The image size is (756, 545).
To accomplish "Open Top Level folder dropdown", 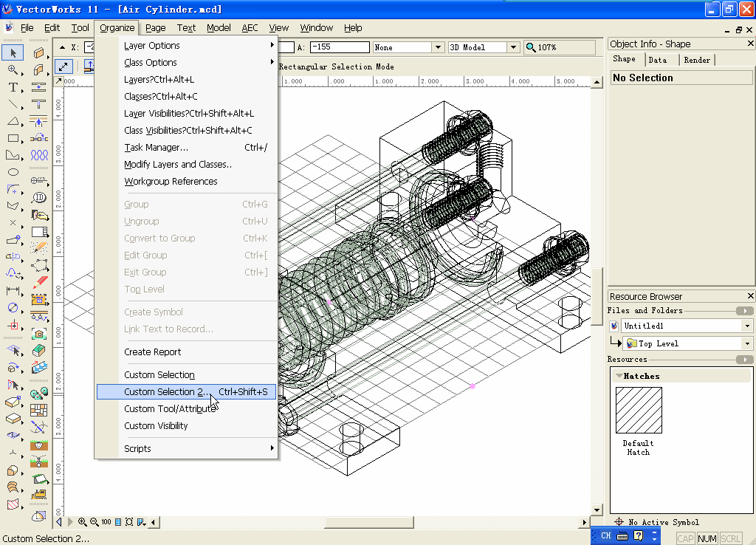I will pos(747,343).
